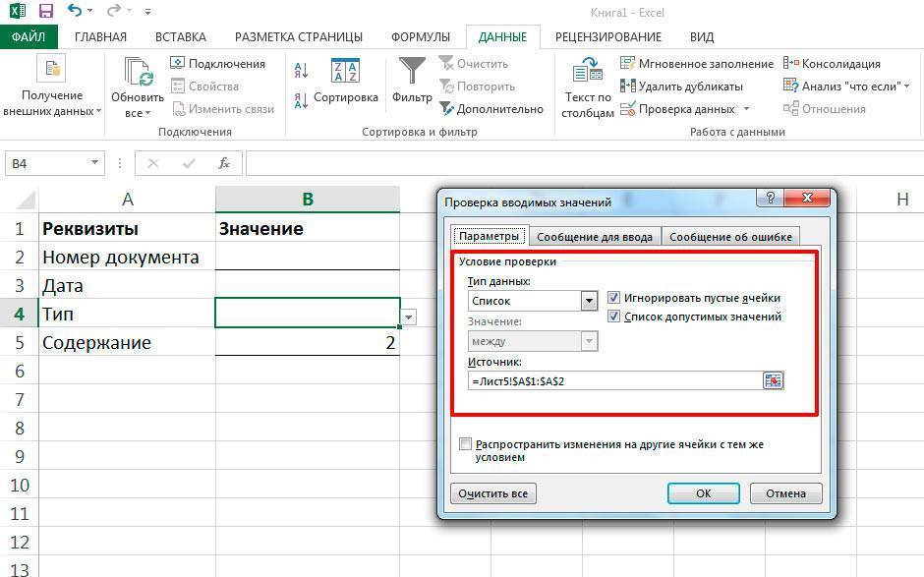924x577 pixels.
Task: Expand the Тип данных dropdown
Action: (589, 301)
